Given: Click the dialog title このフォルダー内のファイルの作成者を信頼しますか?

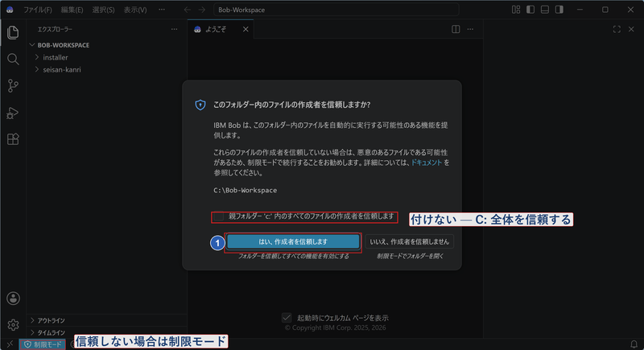Looking at the screenshot, I should coord(291,105).
